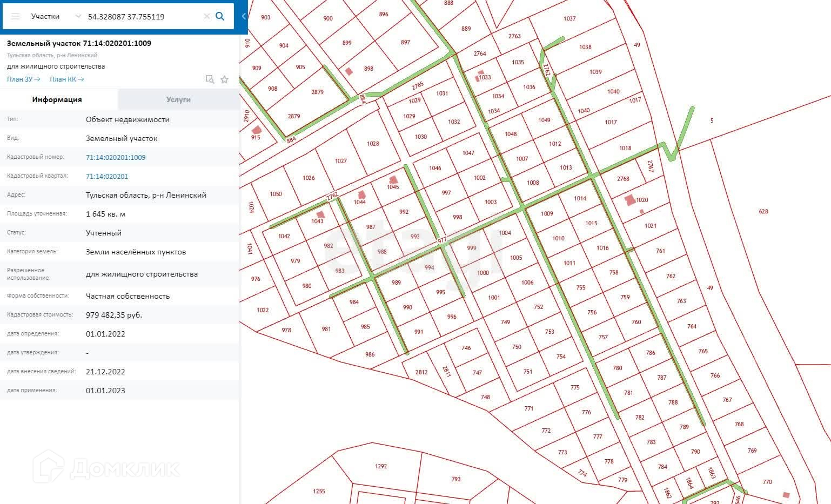Select the Земли населённых пунктов category value

point(136,252)
